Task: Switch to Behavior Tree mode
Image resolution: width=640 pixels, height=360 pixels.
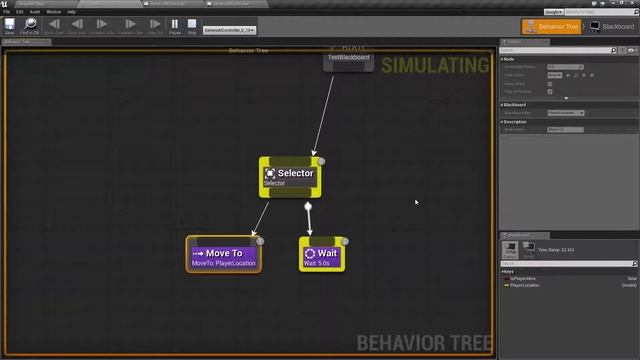Action: tap(551, 27)
